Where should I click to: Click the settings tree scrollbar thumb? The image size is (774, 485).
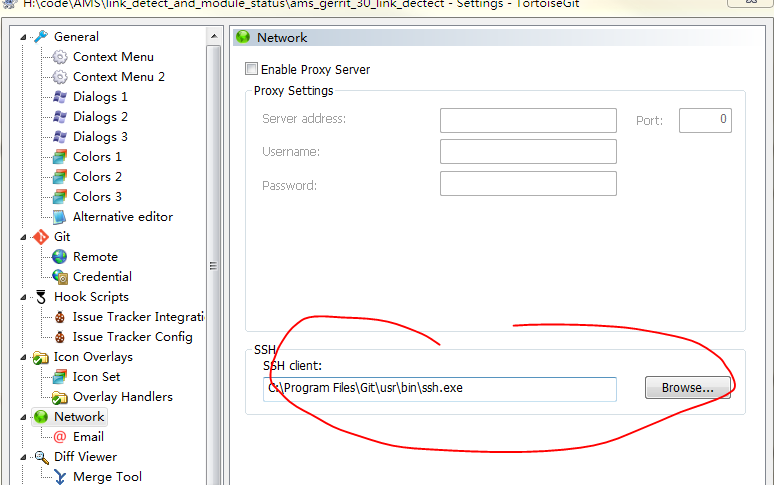tap(214, 266)
